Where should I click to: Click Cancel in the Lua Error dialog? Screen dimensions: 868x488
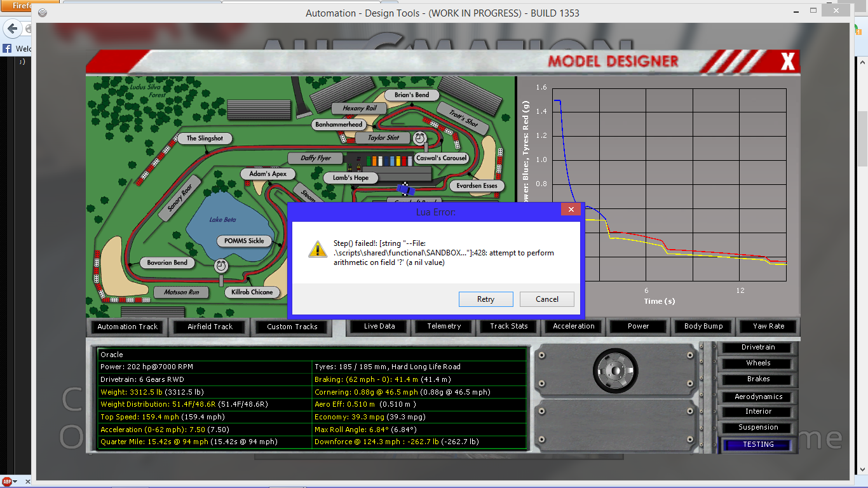(547, 299)
